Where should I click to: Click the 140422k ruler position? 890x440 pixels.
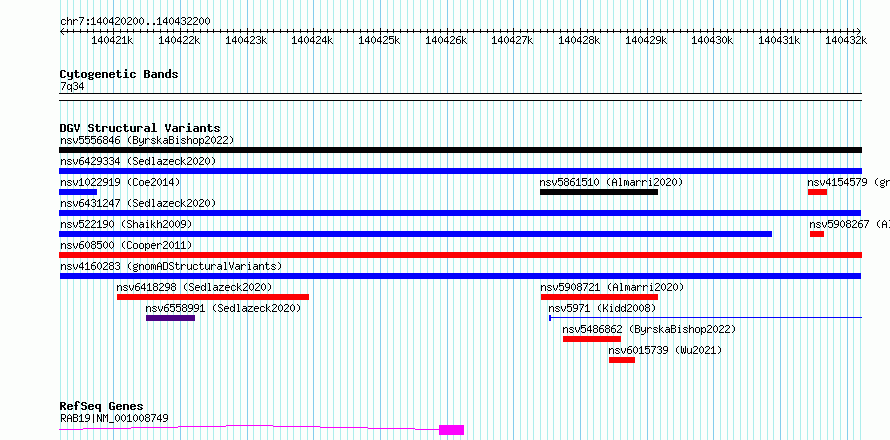(179, 40)
